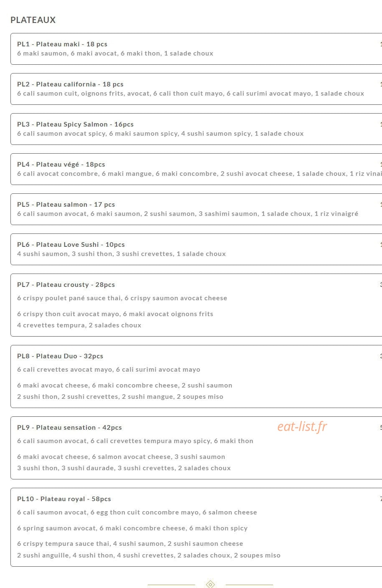Click the diamond ornament divider icon
Screen dimensions: 382x588
pos(210,584)
